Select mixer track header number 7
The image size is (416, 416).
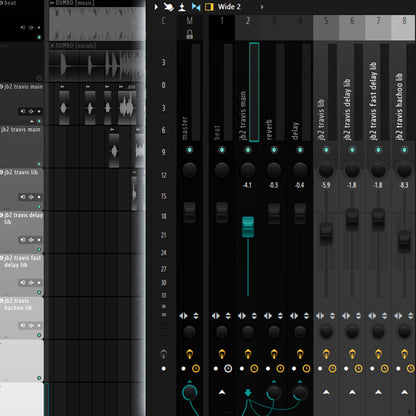pos(378,21)
